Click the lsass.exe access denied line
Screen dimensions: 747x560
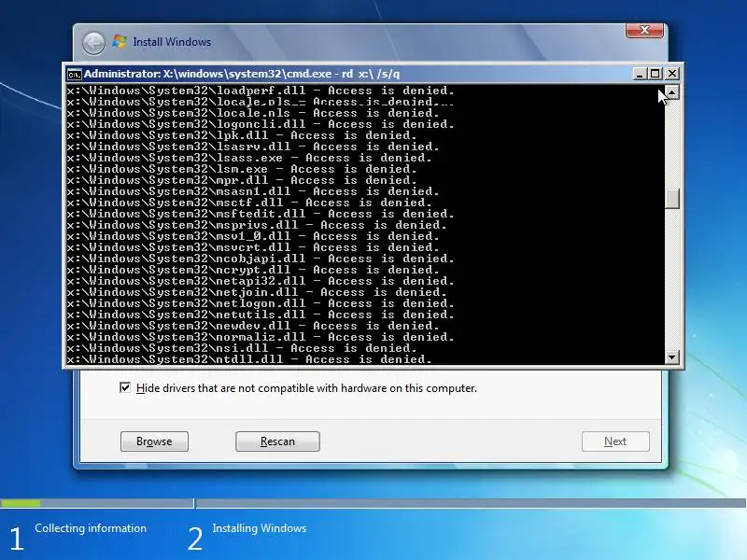tap(249, 158)
